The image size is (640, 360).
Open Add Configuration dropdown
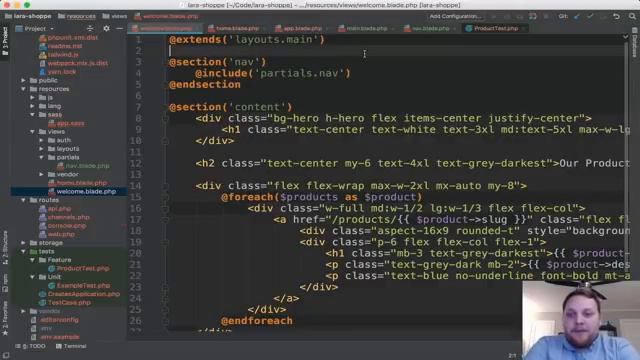click(x=456, y=16)
